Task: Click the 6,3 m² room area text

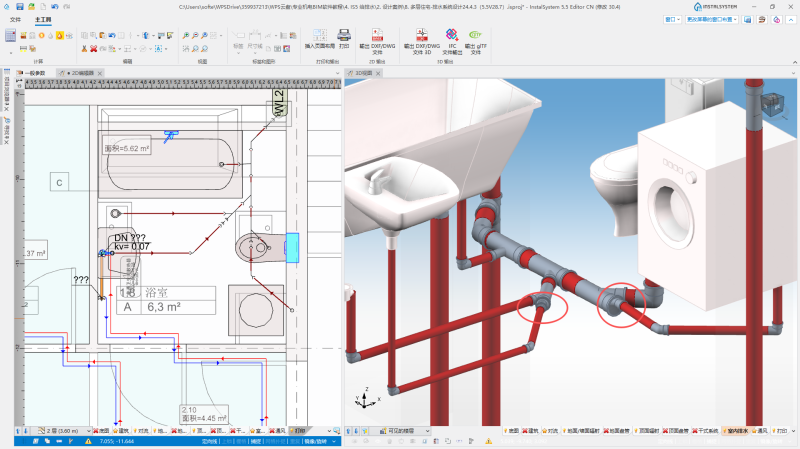Action: pyautogui.click(x=164, y=307)
